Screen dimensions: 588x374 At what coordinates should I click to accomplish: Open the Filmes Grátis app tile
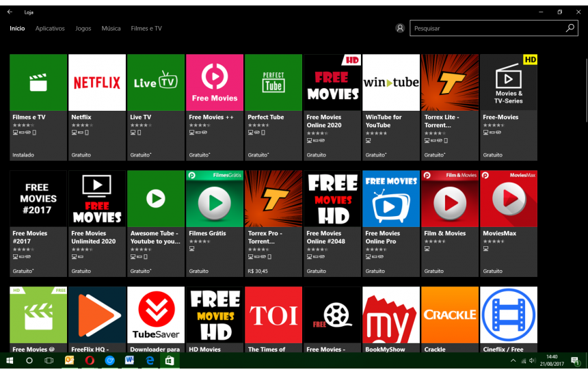215,224
